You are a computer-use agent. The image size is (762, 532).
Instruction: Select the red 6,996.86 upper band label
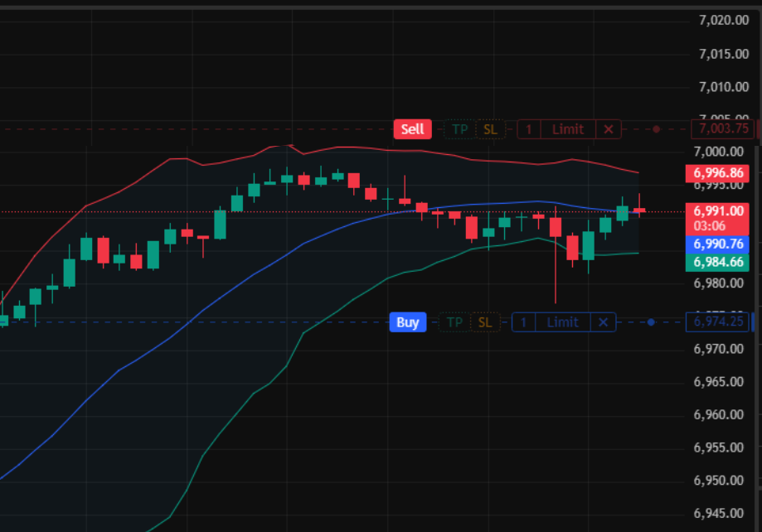click(718, 173)
